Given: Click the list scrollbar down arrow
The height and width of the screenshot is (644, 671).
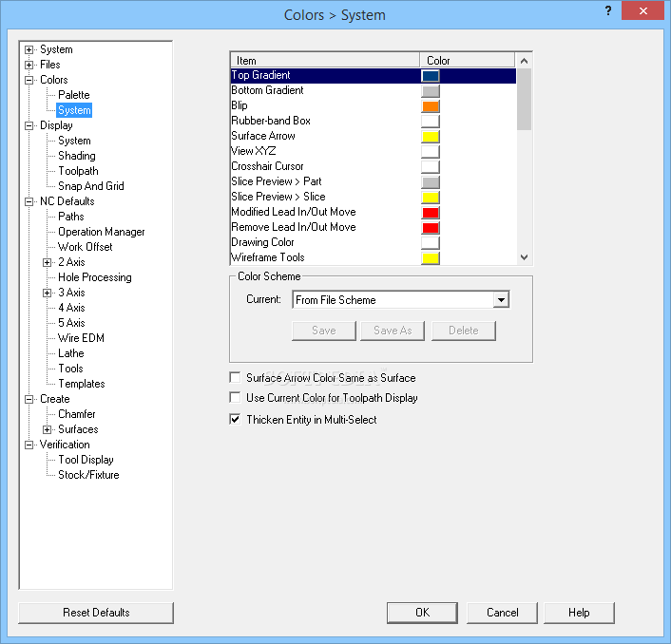Looking at the screenshot, I should click(x=524, y=257).
